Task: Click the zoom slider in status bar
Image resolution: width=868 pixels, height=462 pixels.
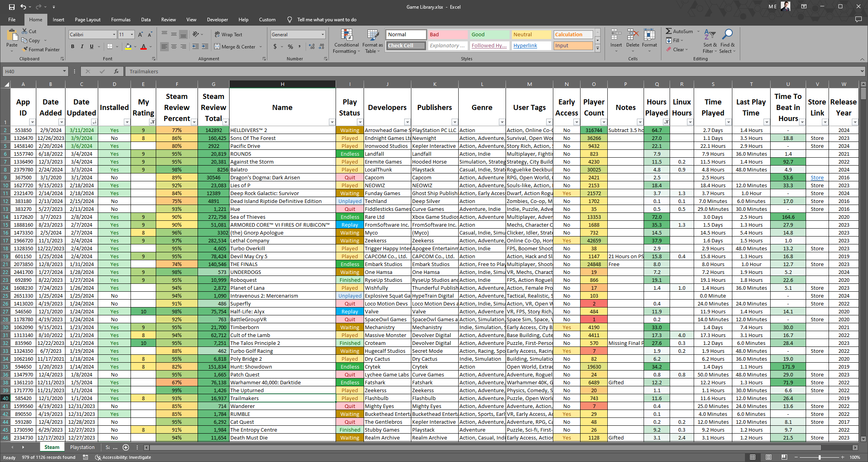Action: [x=819, y=457]
